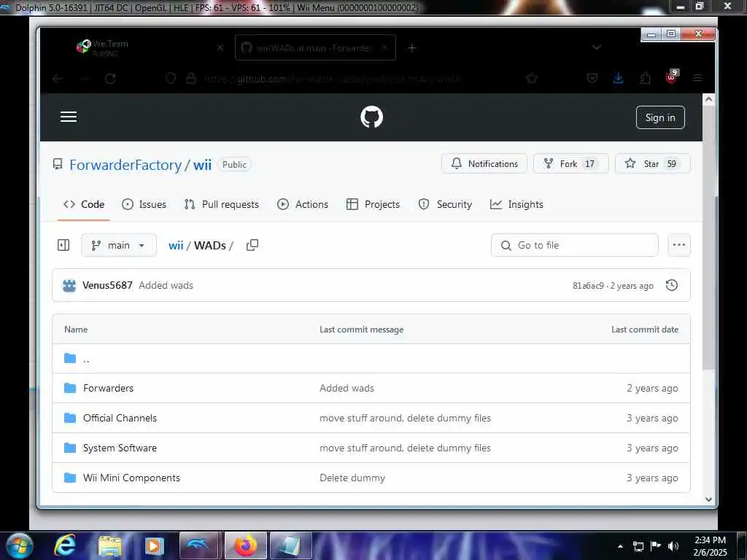Click the System Software folder icon
This screenshot has height=560, width=747.
[70, 448]
